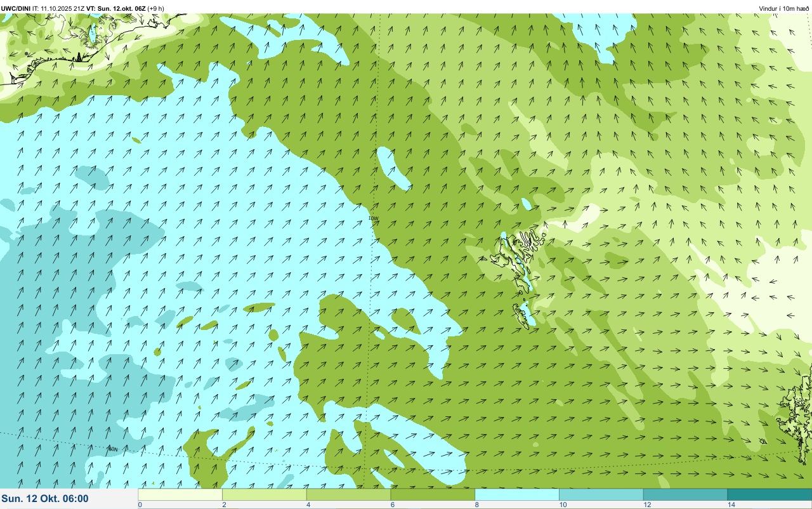Click the light green 2–4 legend swatch
This screenshot has width=812, height=509.
[265, 494]
